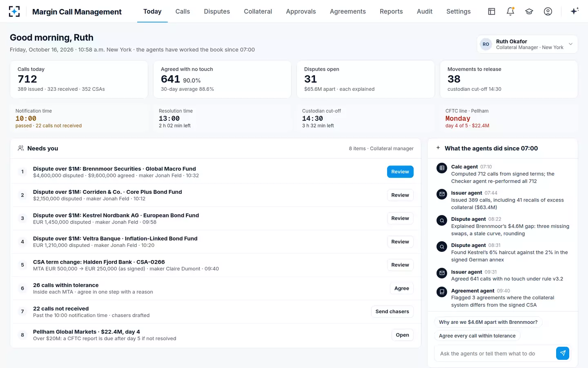Click the people icon beside Needs you
Viewport: 588px width, 368px height.
click(20, 148)
